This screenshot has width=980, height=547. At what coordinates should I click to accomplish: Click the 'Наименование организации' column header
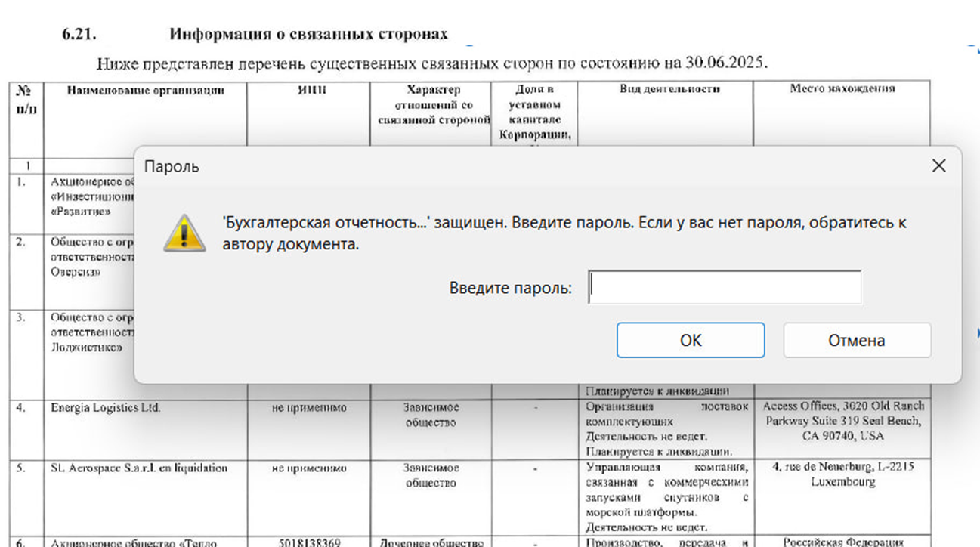(146, 90)
